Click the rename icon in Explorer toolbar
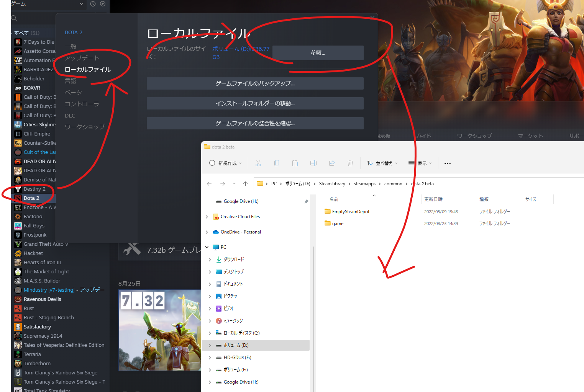The height and width of the screenshot is (392, 584). point(313,163)
